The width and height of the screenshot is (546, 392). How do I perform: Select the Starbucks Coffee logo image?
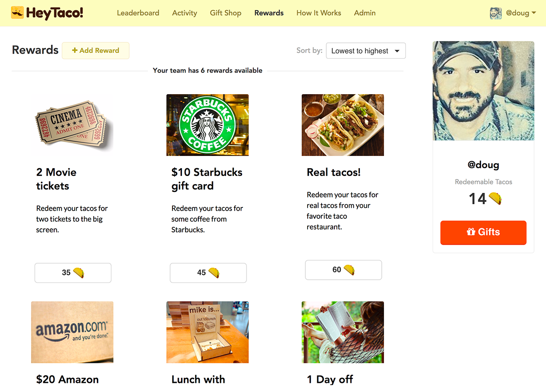pos(207,125)
